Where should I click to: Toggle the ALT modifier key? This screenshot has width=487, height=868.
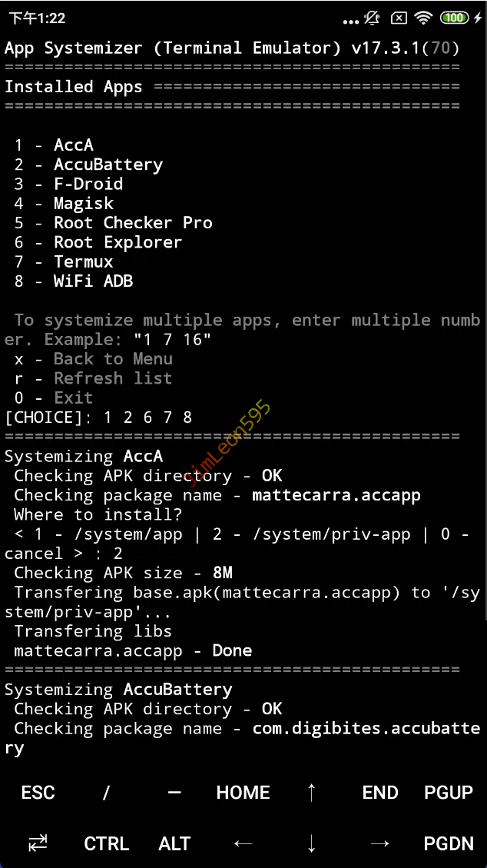pos(174,843)
